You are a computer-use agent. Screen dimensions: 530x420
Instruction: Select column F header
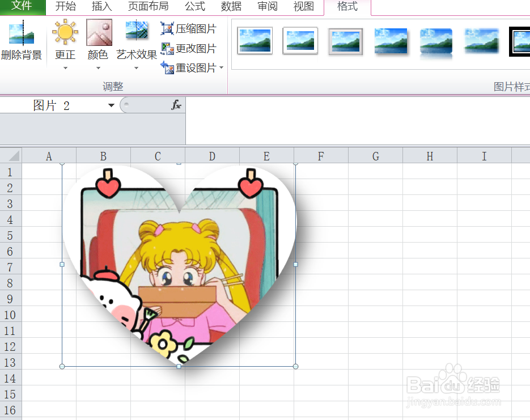pyautogui.click(x=321, y=156)
